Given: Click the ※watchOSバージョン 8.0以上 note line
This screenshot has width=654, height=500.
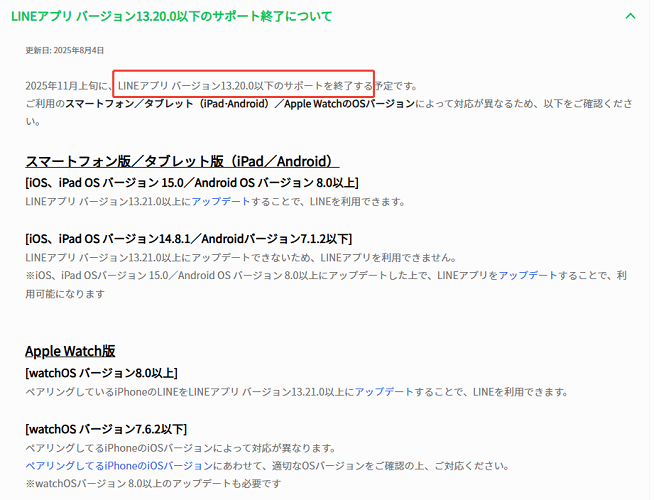Looking at the screenshot, I should [x=145, y=485].
